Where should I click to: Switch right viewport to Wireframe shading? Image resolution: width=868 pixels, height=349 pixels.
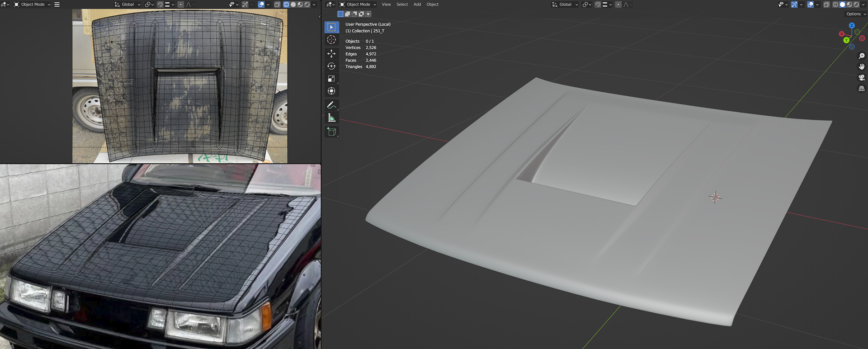(x=835, y=5)
